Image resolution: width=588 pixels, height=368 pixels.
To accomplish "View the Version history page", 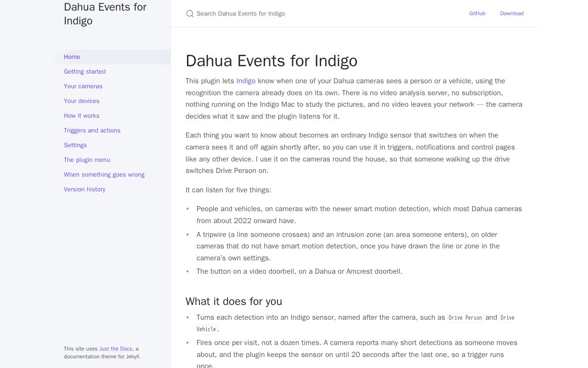I will coord(110,190).
